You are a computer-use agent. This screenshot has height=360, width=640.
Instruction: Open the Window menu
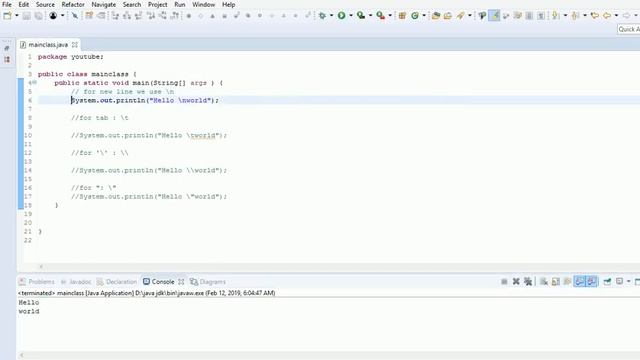tap(203, 4)
